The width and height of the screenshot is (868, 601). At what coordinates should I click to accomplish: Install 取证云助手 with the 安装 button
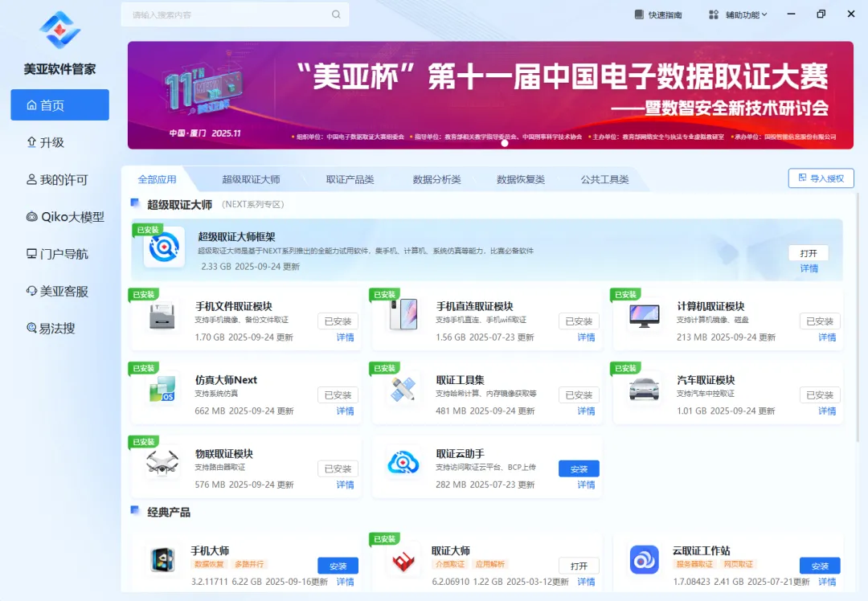pyautogui.click(x=579, y=468)
